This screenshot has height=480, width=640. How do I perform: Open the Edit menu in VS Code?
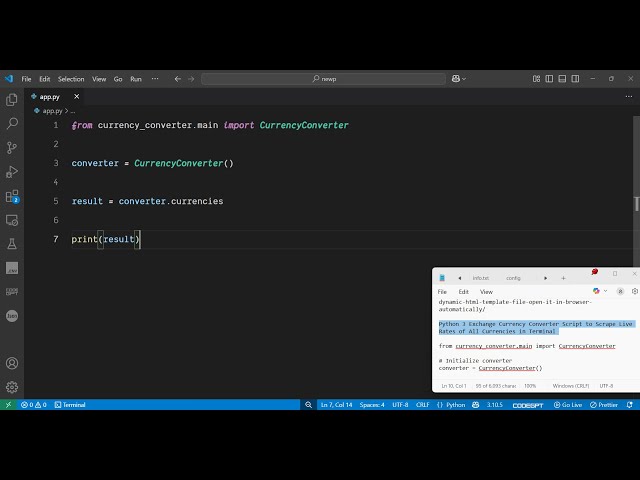coord(44,79)
